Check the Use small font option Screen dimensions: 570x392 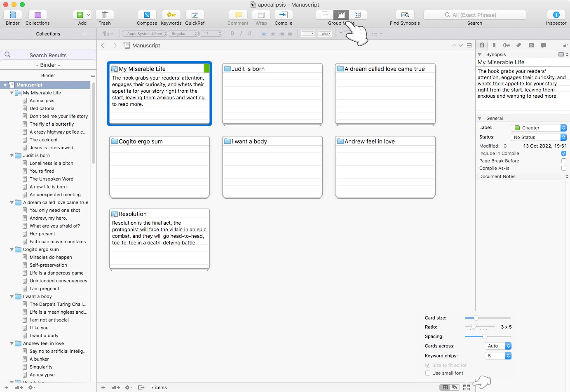click(428, 373)
